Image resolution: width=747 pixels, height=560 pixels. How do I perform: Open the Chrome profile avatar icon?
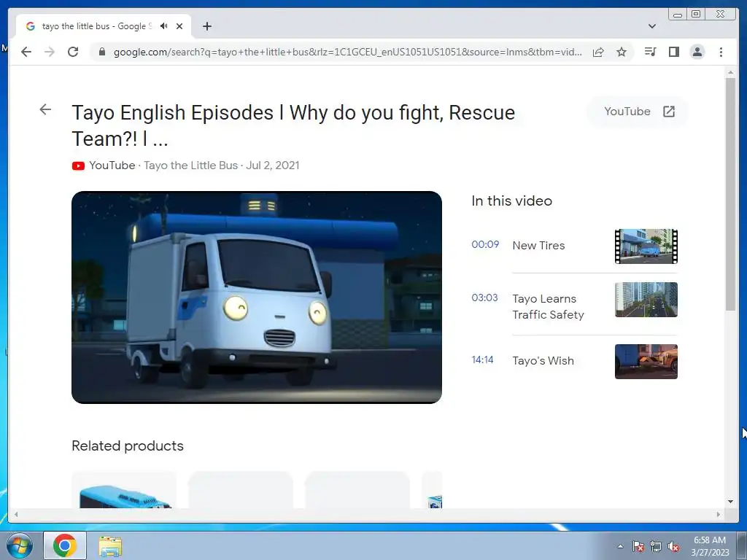(697, 52)
